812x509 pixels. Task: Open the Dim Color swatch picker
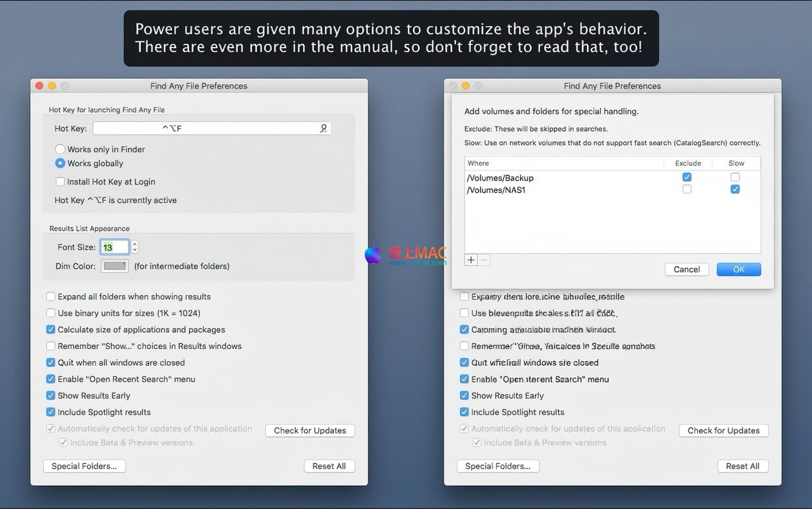click(x=115, y=266)
